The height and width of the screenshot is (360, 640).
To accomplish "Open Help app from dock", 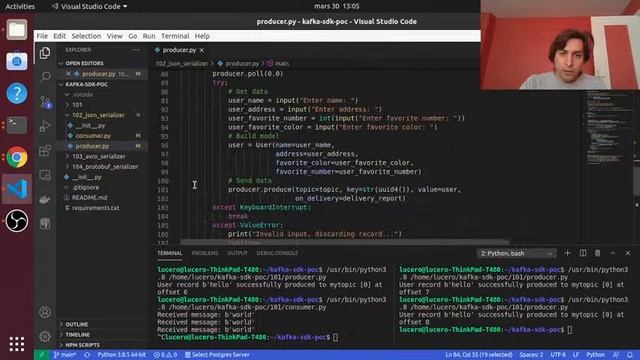I will point(17,93).
